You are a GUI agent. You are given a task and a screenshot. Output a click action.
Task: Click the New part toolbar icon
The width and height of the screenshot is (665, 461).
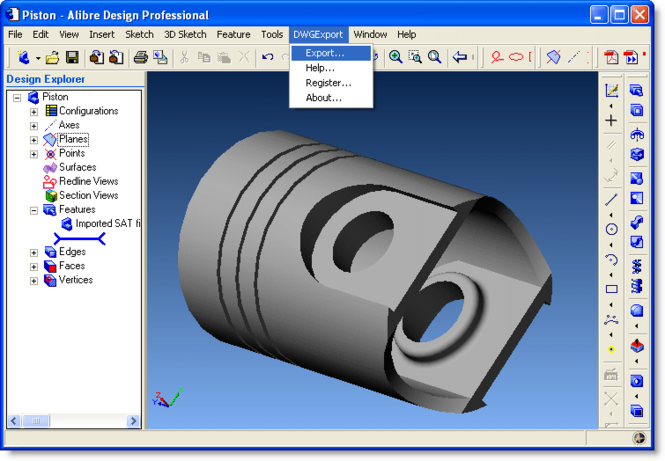coord(23,57)
